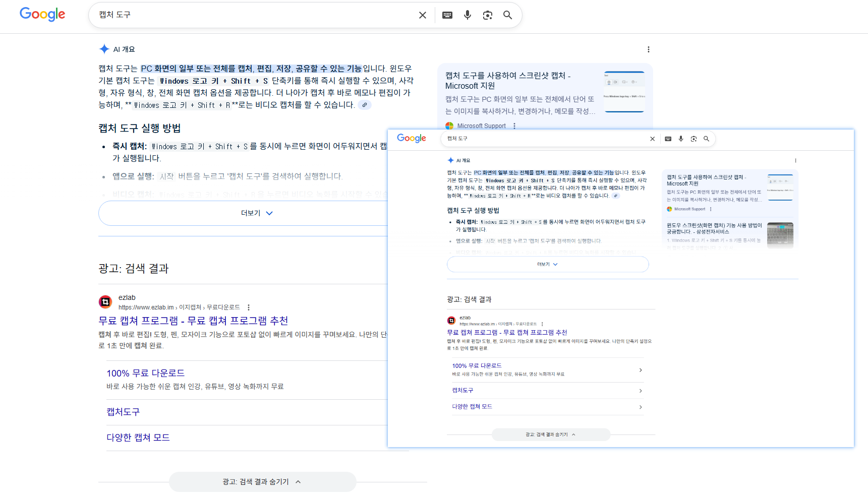Click chevron on 100% 무료 다운로드 row in preview
The width and height of the screenshot is (868, 498).
coord(641,370)
